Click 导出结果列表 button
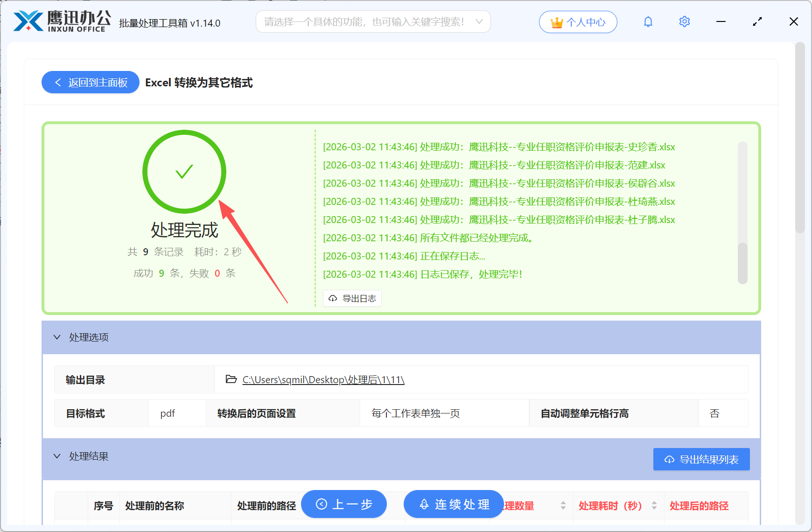Screen dimensions: 812x532 701,459
